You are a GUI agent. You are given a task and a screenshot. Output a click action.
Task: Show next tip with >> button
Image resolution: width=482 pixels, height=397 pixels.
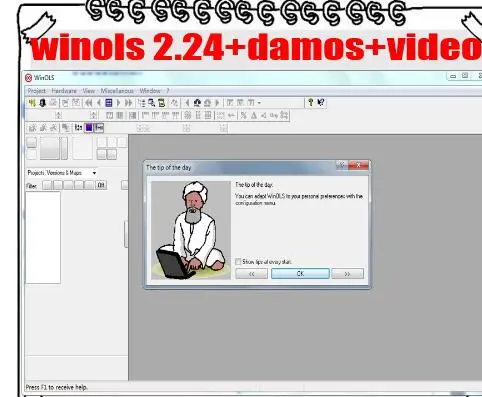click(x=347, y=274)
